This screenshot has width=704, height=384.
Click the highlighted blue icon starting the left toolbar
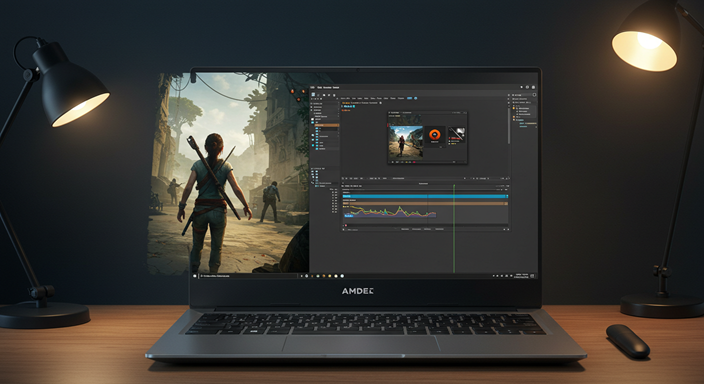313,95
